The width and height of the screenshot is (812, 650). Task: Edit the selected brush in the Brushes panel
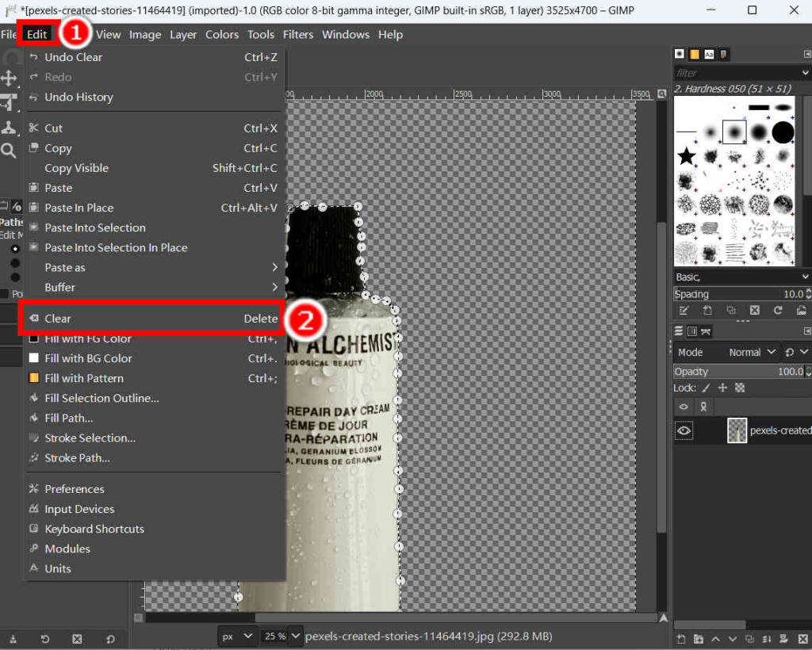(x=684, y=309)
